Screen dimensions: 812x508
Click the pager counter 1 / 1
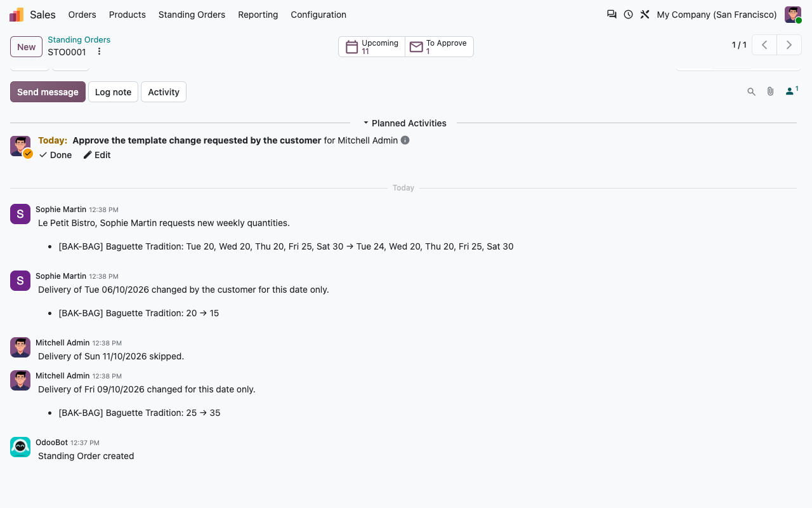(x=739, y=45)
